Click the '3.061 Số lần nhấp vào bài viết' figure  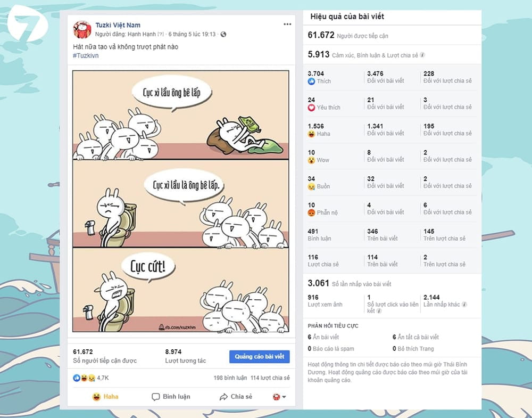coord(350,283)
